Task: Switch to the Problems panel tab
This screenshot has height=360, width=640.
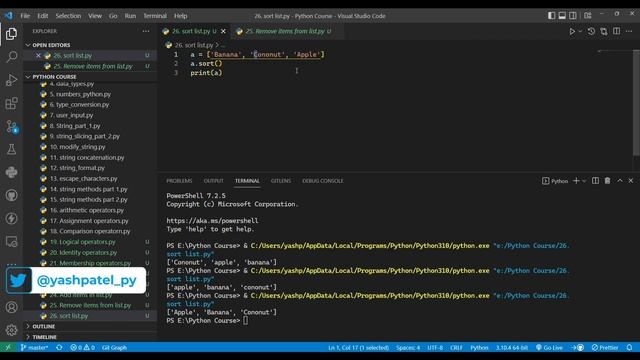Action: 179,181
